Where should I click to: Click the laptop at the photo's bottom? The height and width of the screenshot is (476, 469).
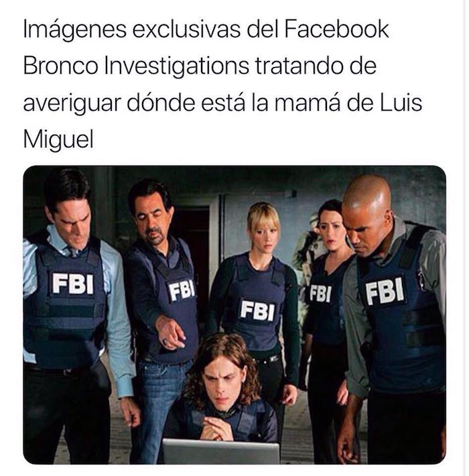[x=221, y=451]
